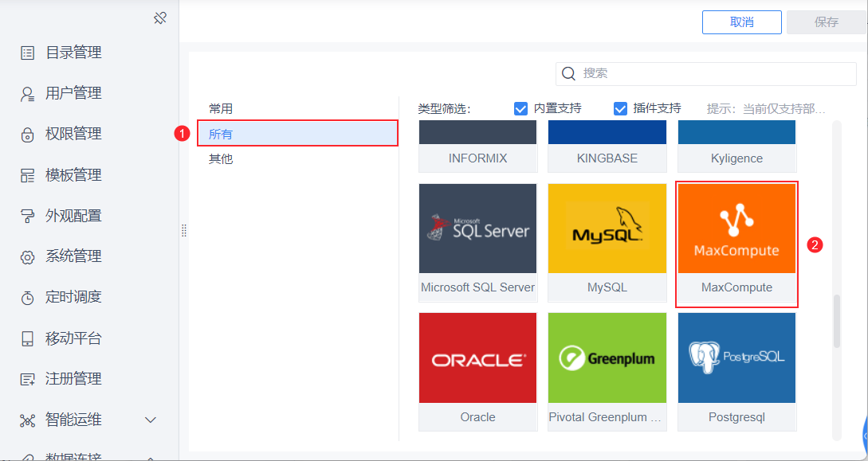Screen dimensions: 868x461
Task: Click the search magnifier icon
Action: (568, 73)
